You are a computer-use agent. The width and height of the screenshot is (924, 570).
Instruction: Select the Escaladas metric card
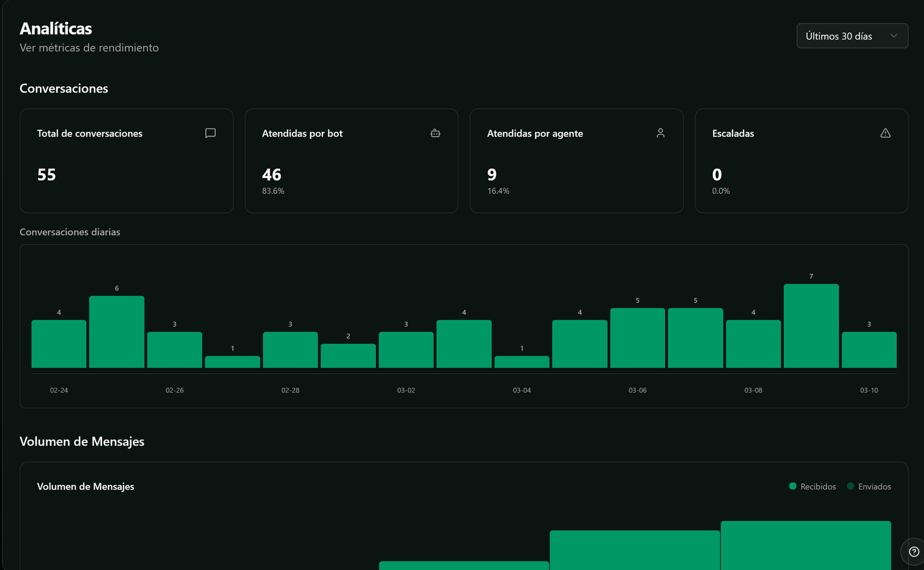pyautogui.click(x=800, y=161)
